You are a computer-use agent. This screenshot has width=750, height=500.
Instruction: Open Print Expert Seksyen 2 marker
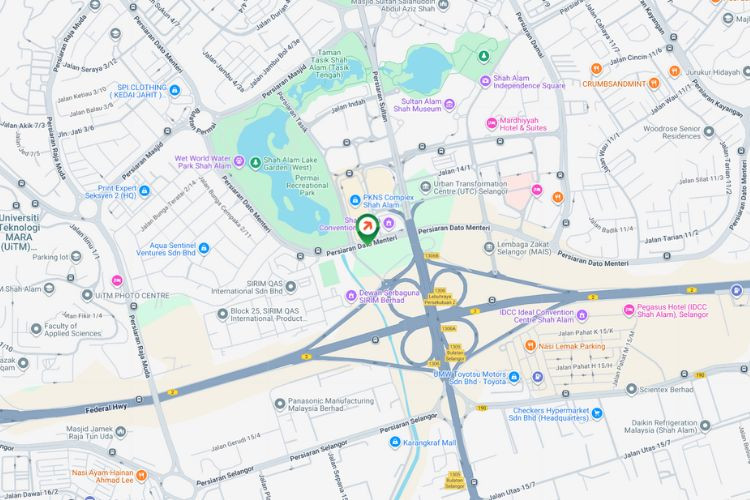(x=144, y=191)
